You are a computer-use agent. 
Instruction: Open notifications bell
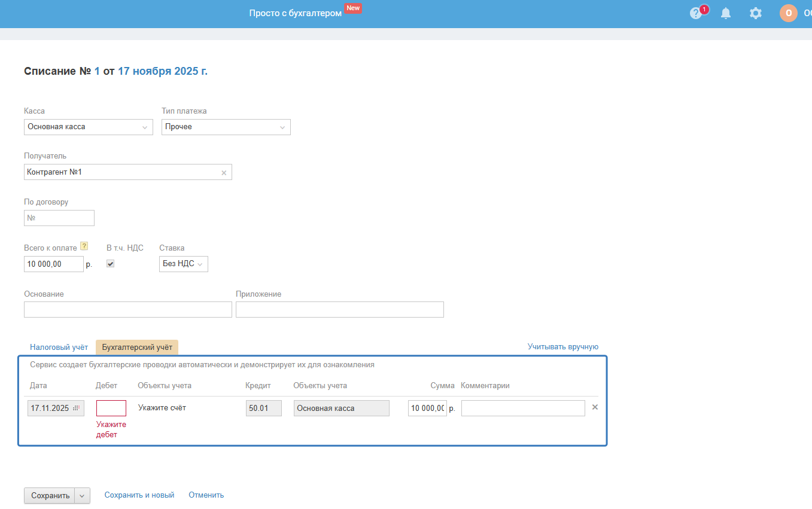click(726, 13)
